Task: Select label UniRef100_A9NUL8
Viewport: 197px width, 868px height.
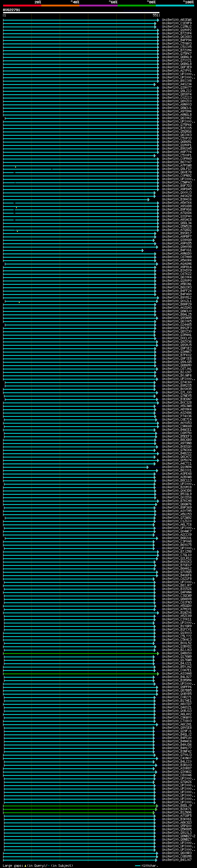Action: pyautogui.click(x=176, y=115)
